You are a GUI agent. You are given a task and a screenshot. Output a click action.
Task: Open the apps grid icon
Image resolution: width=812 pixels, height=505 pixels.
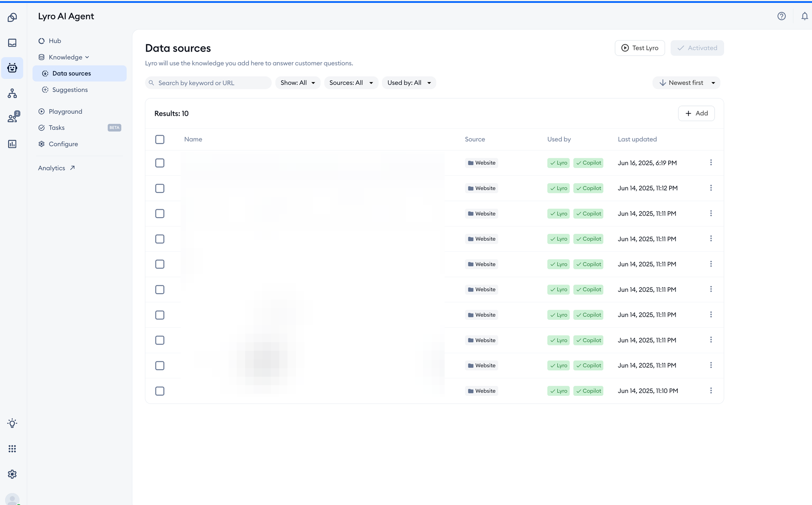(x=12, y=449)
